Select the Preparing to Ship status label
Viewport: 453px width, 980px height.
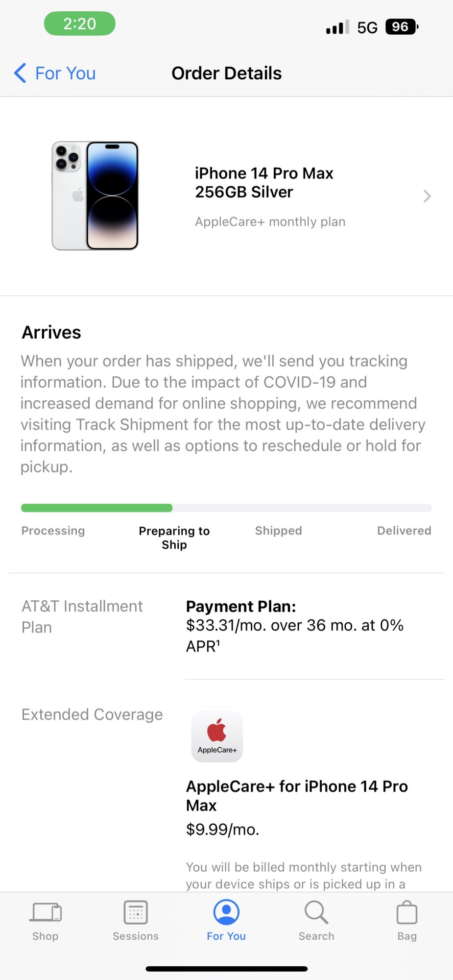pos(174,538)
